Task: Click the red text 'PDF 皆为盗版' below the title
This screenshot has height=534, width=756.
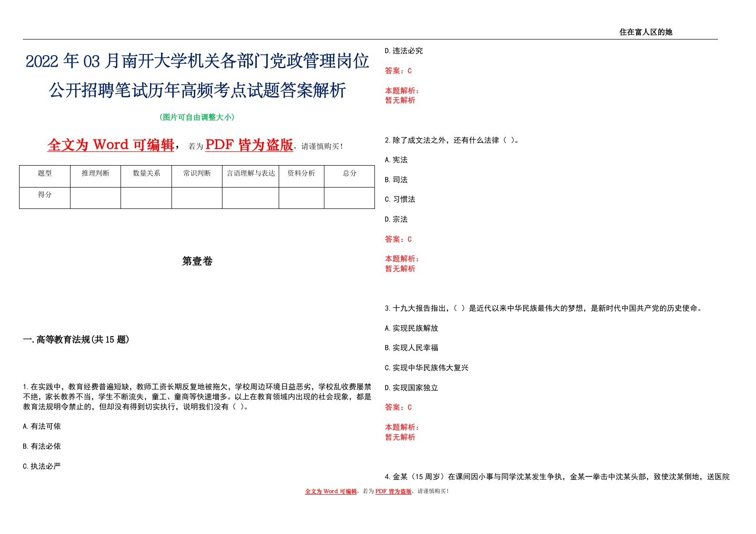Action: 249,145
